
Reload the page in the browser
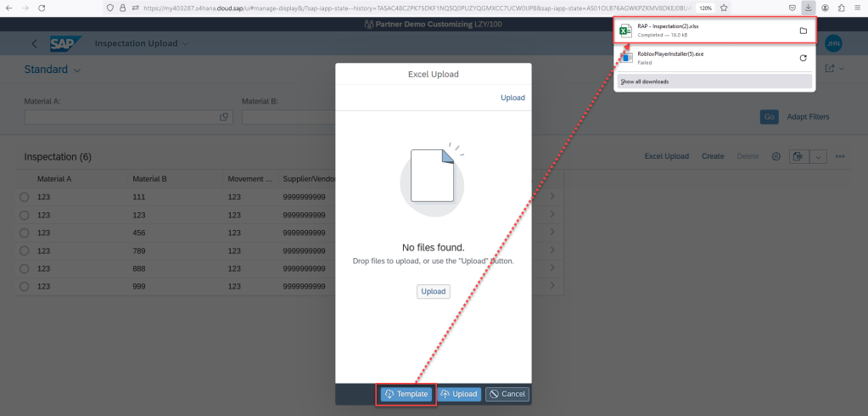[x=41, y=8]
